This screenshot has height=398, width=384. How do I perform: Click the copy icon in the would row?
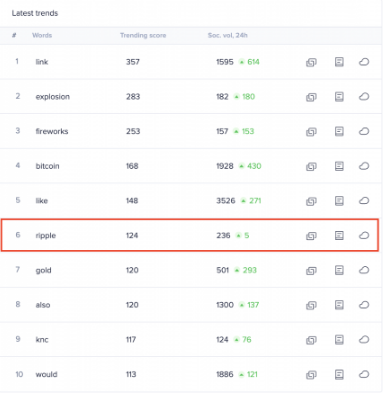311,375
